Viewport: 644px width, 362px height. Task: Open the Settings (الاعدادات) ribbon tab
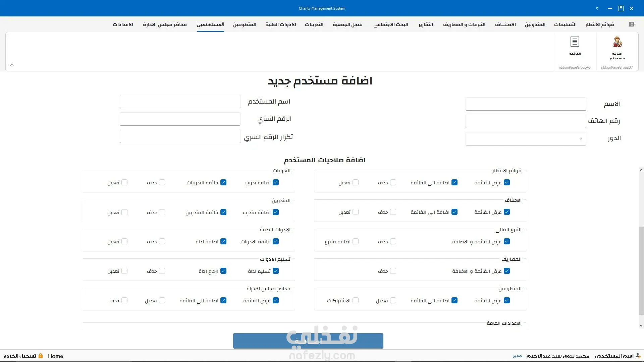tap(123, 24)
